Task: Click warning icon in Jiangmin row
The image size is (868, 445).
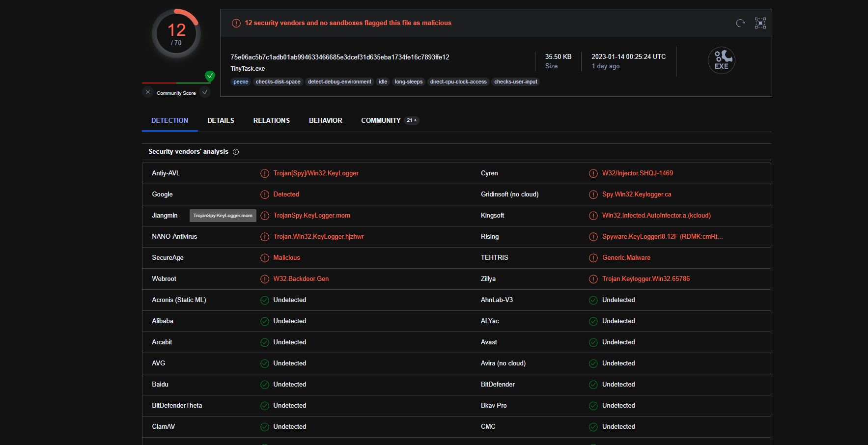Action: [265, 216]
